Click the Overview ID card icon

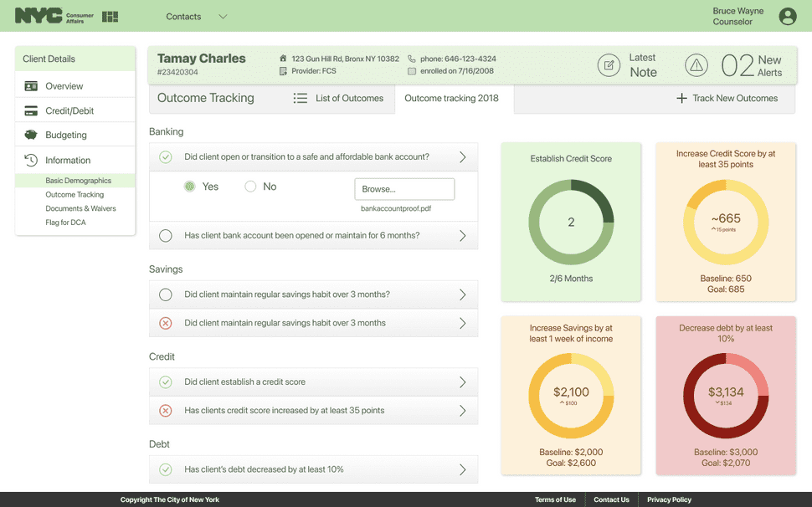(31, 86)
